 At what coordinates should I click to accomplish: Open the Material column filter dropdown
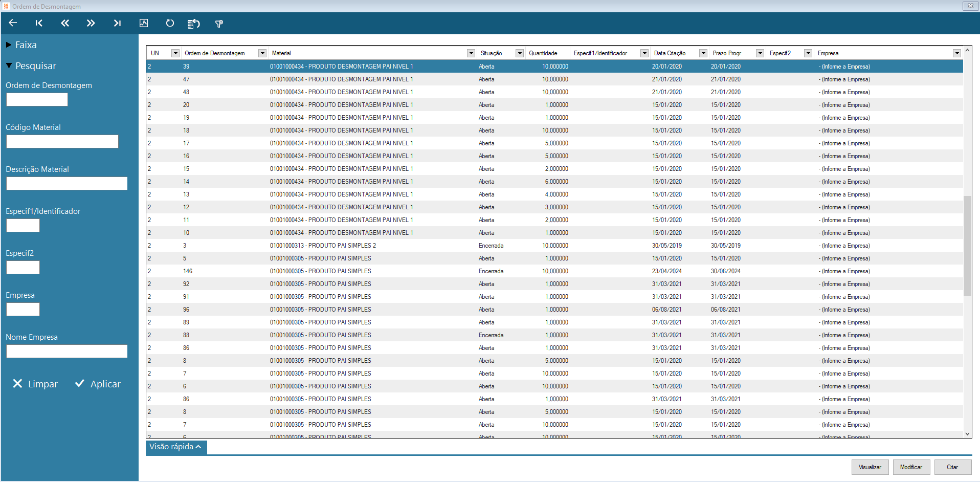(471, 53)
